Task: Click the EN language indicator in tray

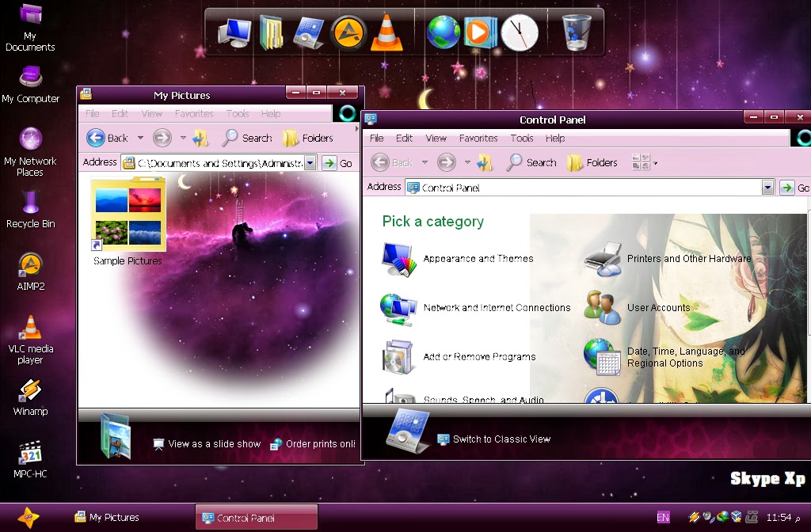Action: 663,517
